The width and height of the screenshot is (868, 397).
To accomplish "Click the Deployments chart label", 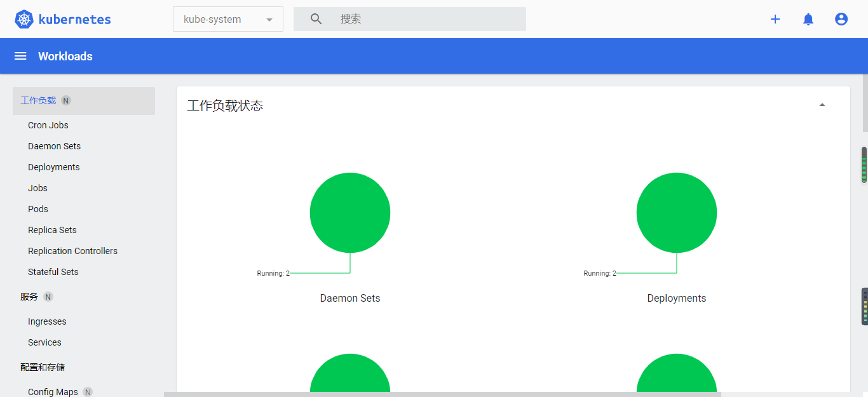I will point(677,298).
